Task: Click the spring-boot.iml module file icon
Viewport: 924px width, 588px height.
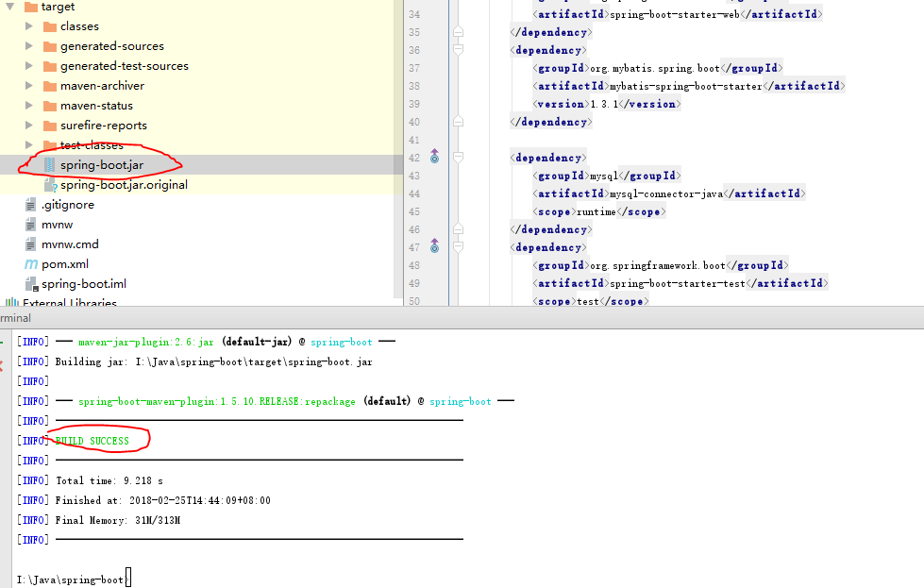Action: (32, 284)
